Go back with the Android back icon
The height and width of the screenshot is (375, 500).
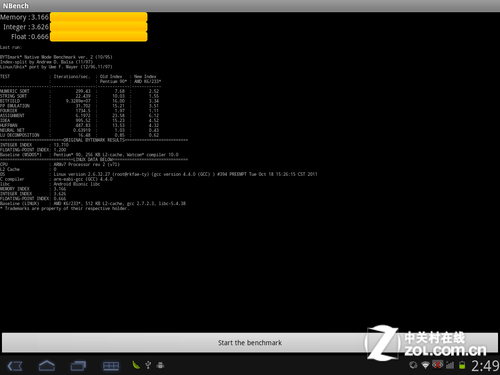15,366
